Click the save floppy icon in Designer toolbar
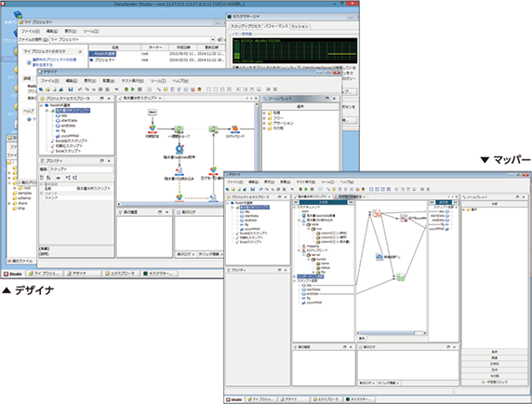The image size is (532, 404). (x=71, y=89)
